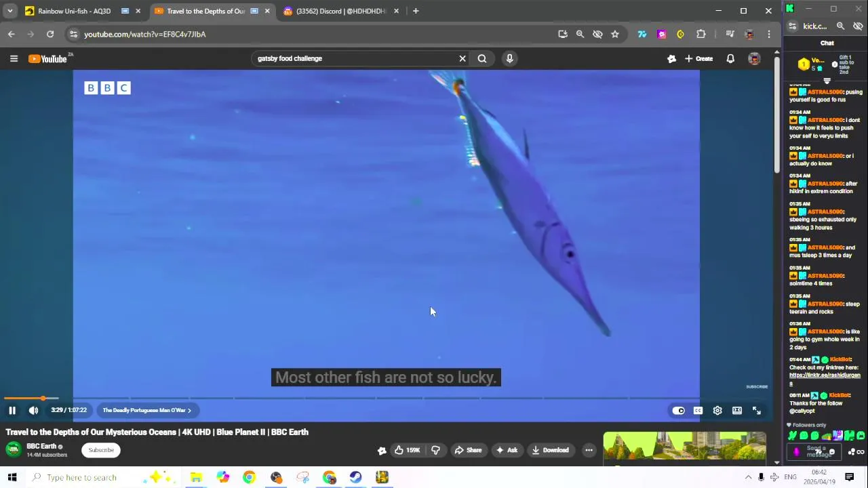This screenshot has width=868, height=488.
Task: Dislike the video
Action: click(x=435, y=450)
